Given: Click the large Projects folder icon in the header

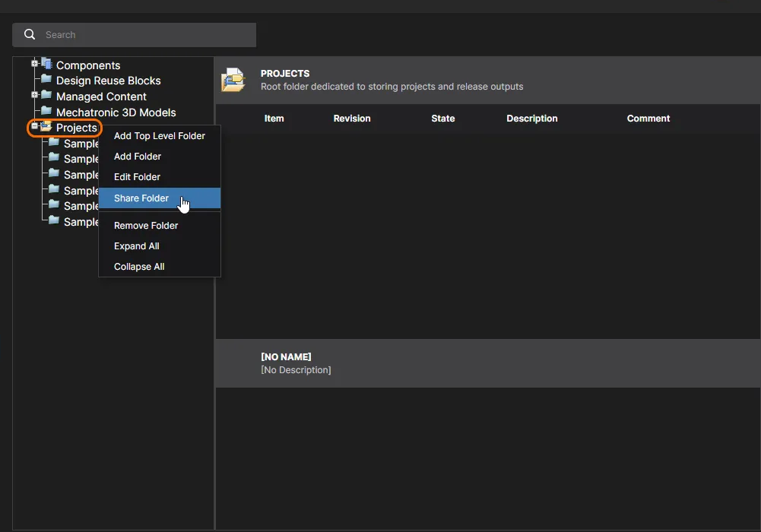Looking at the screenshot, I should (233, 80).
